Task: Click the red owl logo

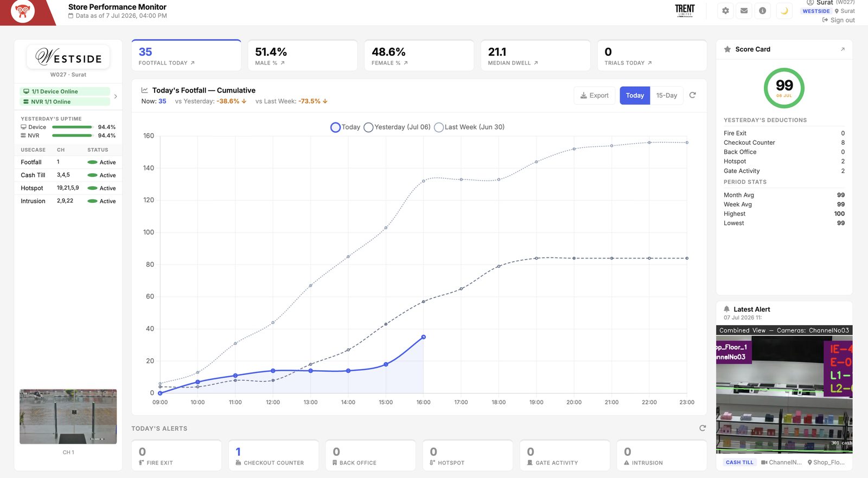Action: point(23,11)
